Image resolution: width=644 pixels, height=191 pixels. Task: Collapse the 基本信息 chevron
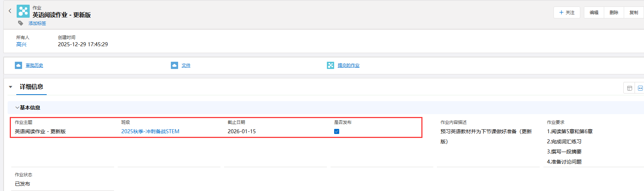pos(17,108)
